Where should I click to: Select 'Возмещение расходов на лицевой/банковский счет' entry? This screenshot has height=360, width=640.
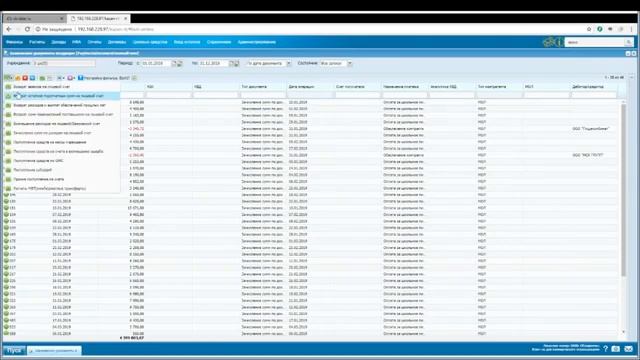tap(62, 124)
